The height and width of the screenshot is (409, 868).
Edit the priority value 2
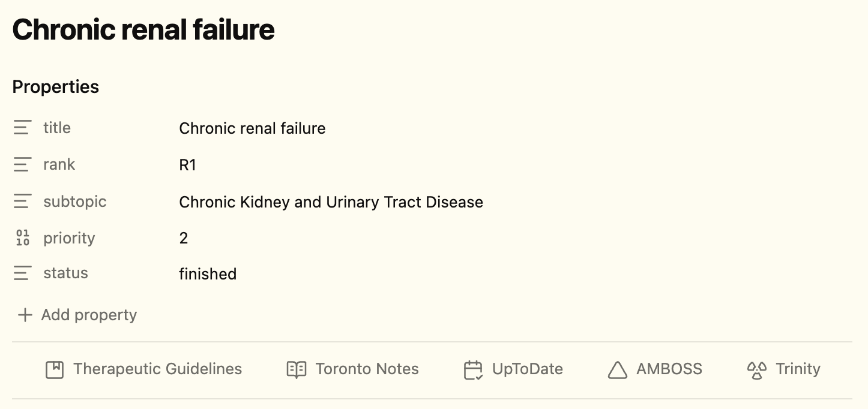point(184,238)
